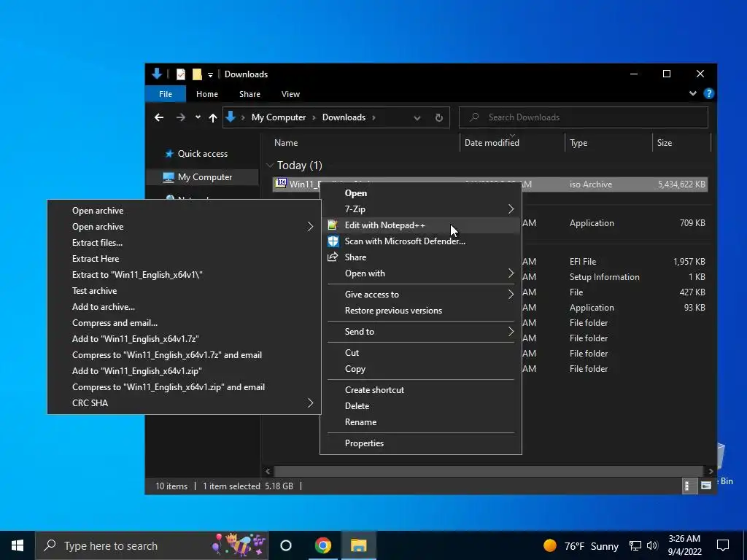
Task: Sort by the Size column header
Action: [681, 143]
